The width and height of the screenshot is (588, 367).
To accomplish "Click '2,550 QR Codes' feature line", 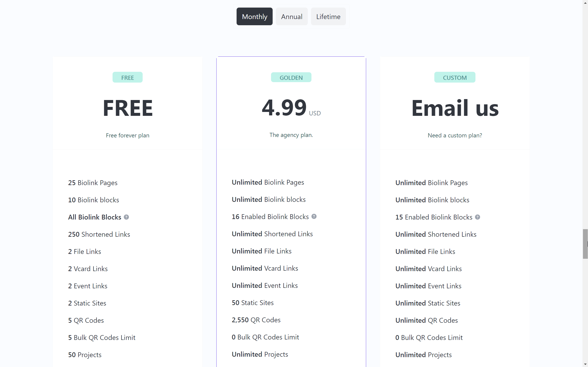I will tap(256, 320).
